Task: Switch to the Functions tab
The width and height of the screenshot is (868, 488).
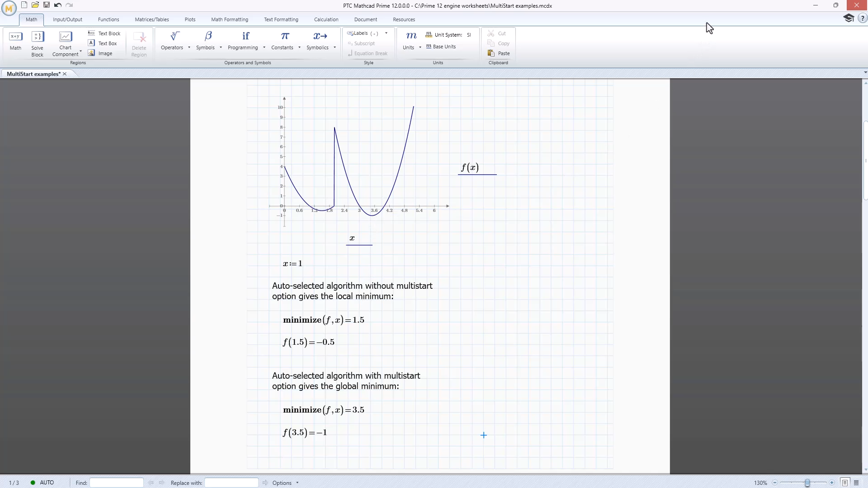Action: (x=108, y=19)
